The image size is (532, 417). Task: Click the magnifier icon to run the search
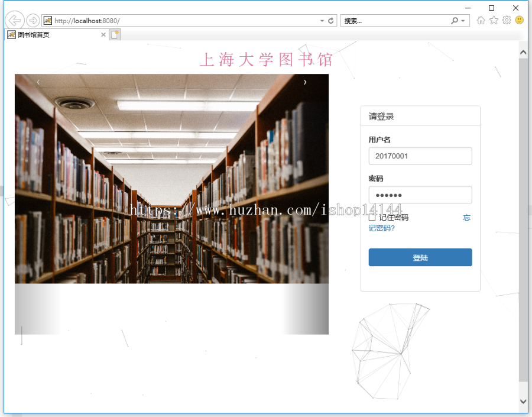[x=453, y=20]
